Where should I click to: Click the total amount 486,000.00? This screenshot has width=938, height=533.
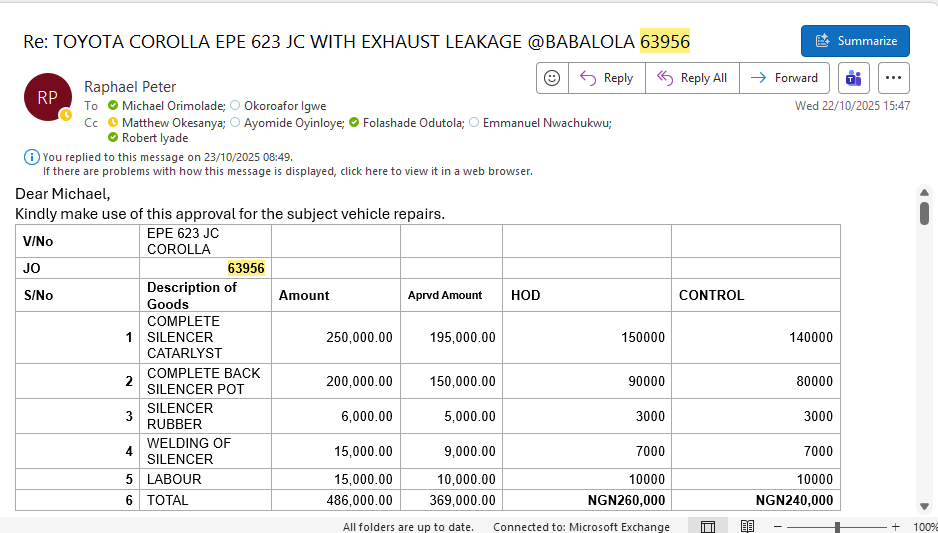[336, 500]
